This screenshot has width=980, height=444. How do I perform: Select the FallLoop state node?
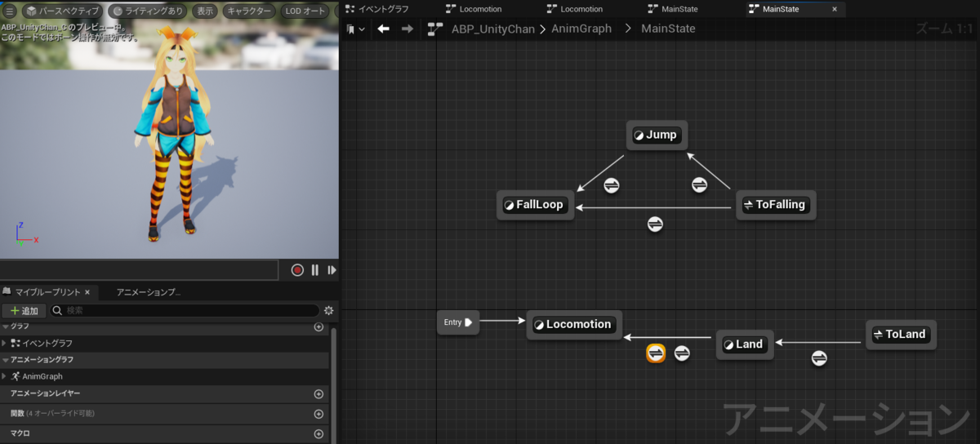536,204
